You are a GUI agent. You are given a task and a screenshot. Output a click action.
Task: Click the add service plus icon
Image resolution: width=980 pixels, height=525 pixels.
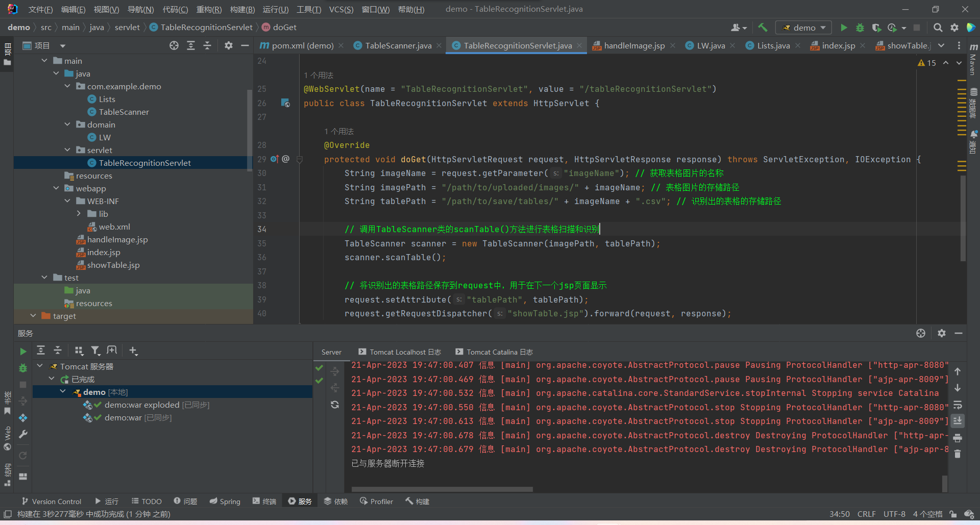[133, 351]
